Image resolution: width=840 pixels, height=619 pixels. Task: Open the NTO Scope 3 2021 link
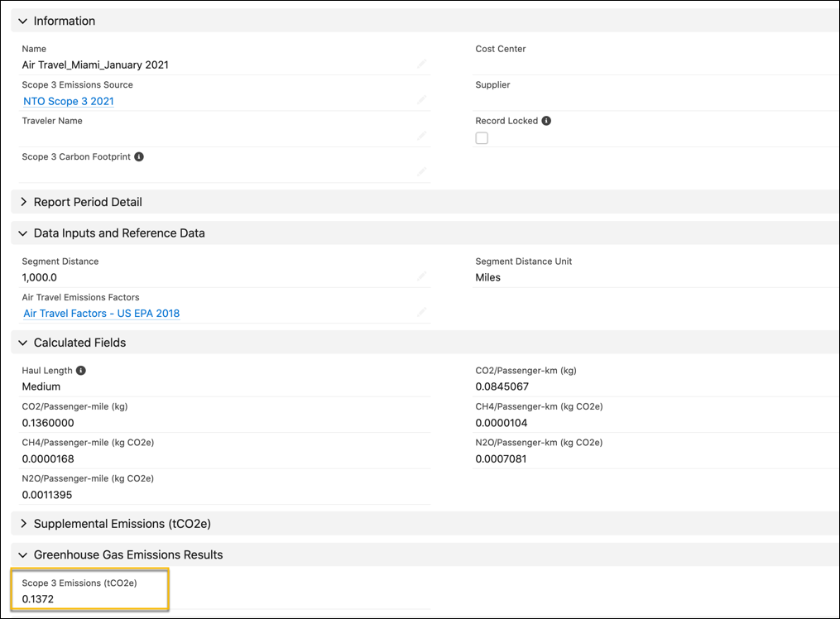coord(69,101)
